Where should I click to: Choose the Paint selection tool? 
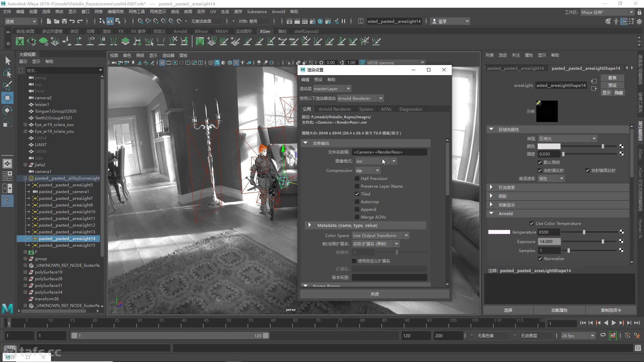tap(8, 85)
